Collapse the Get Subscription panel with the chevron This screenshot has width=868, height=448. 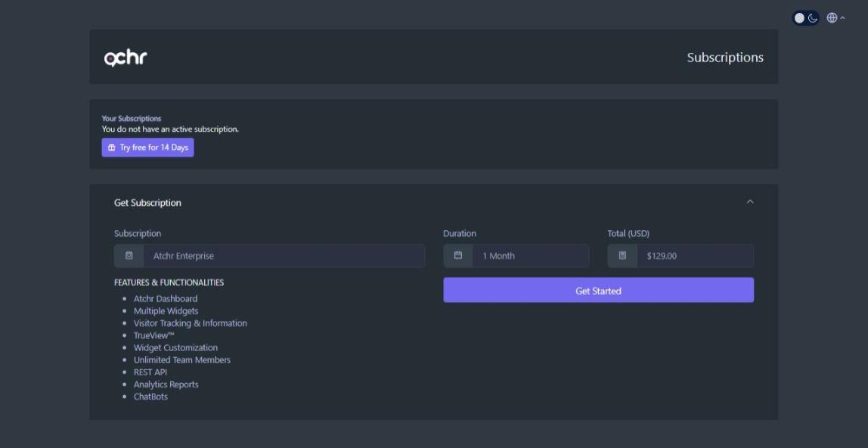point(750,202)
